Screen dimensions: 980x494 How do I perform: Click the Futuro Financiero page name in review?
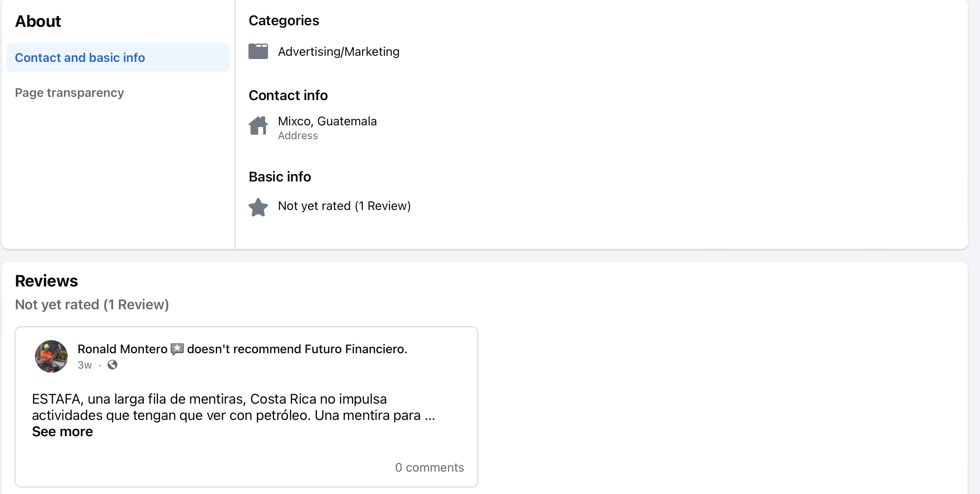coord(355,349)
